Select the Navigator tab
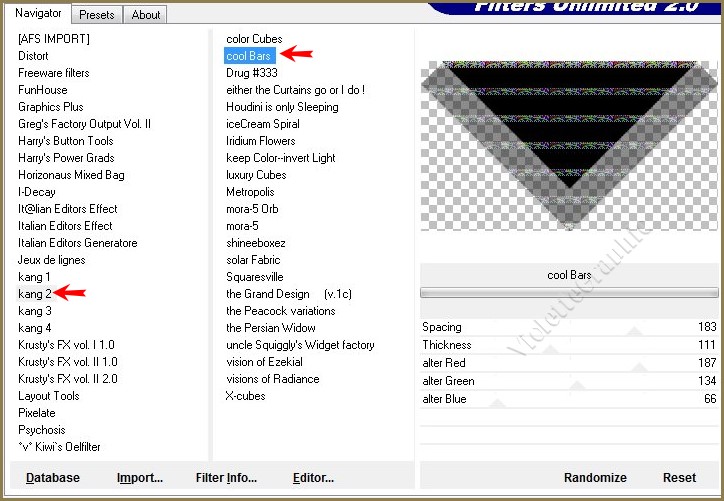Screen dimensions: 724x501 pos(39,14)
